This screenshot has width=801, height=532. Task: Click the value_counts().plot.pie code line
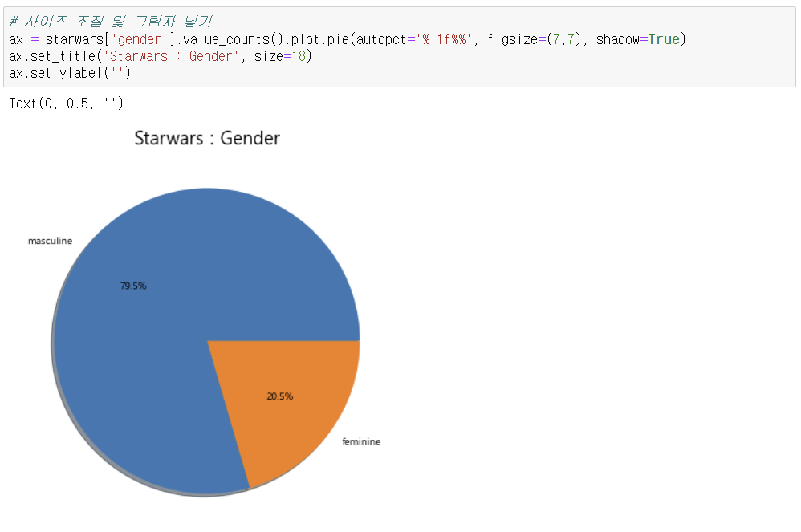coord(348,39)
